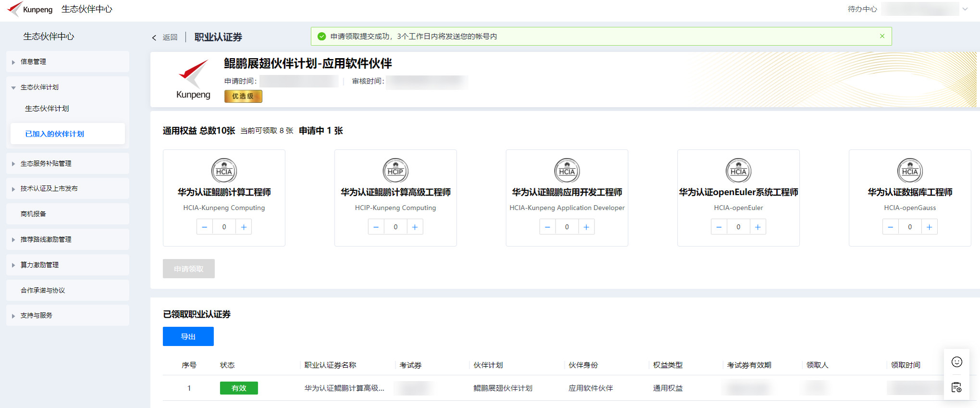
Task: Select 已加入的伙伴计划 in sidebar
Action: pos(68,134)
